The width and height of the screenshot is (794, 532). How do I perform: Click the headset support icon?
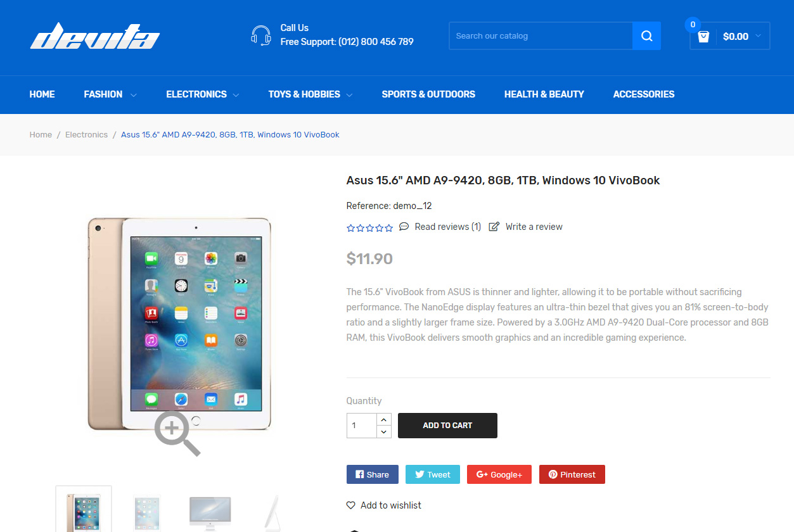(261, 35)
